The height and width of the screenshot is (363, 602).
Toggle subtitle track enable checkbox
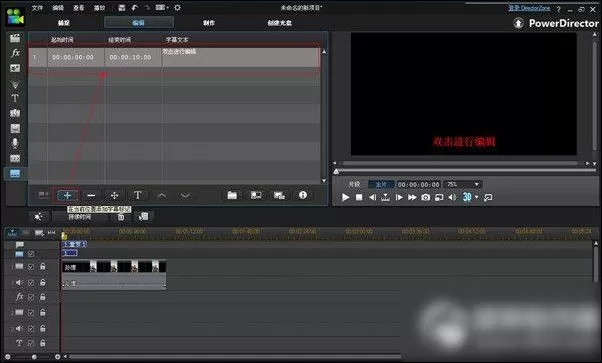pyautogui.click(x=31, y=254)
